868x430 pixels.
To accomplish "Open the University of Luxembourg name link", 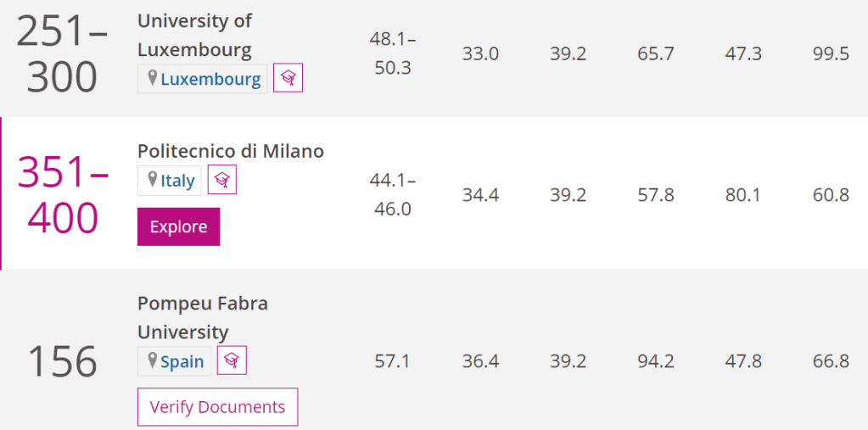I will click(x=195, y=36).
